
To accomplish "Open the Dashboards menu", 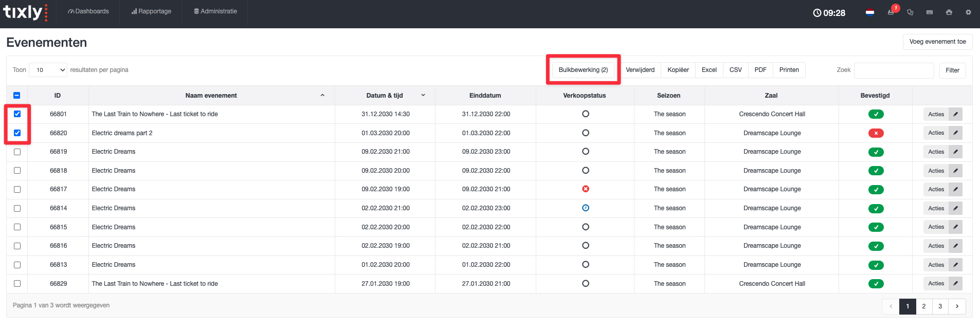I will tap(88, 11).
